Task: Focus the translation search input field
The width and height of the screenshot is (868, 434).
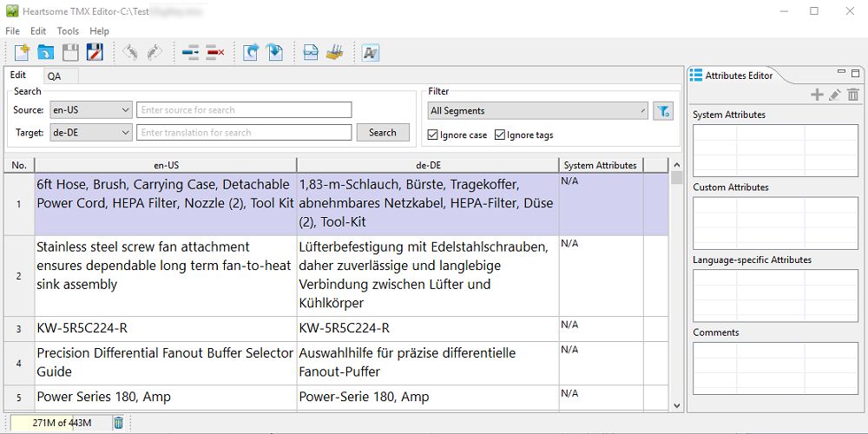Action: click(x=244, y=132)
